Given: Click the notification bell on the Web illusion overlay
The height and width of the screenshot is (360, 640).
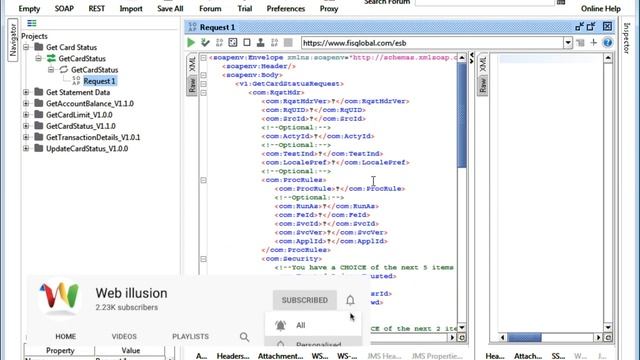Looking at the screenshot, I should pos(350,300).
